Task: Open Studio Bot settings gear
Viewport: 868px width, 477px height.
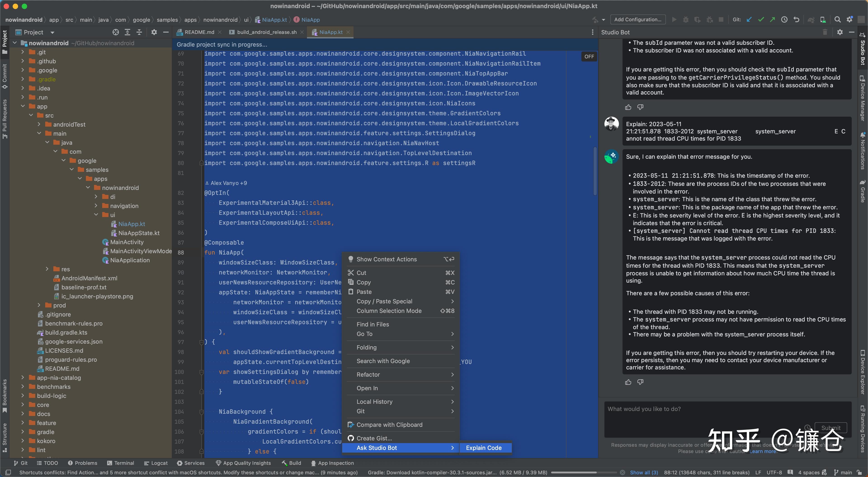Action: coord(840,32)
